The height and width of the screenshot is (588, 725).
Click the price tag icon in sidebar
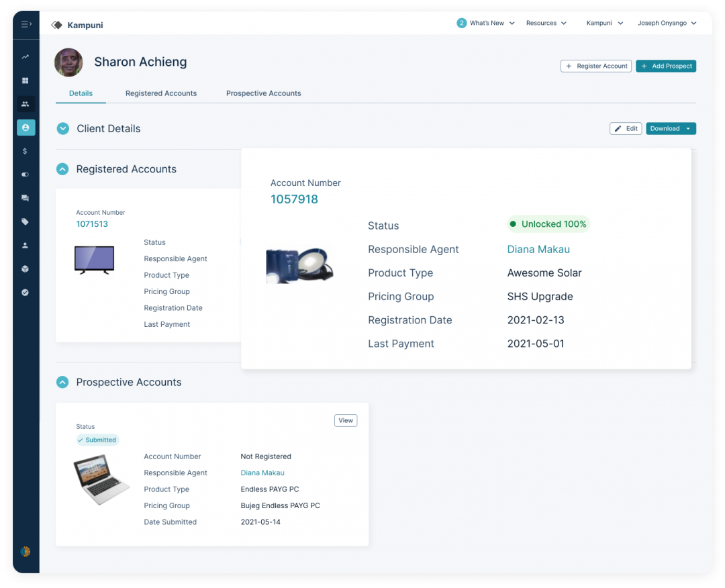coord(26,222)
